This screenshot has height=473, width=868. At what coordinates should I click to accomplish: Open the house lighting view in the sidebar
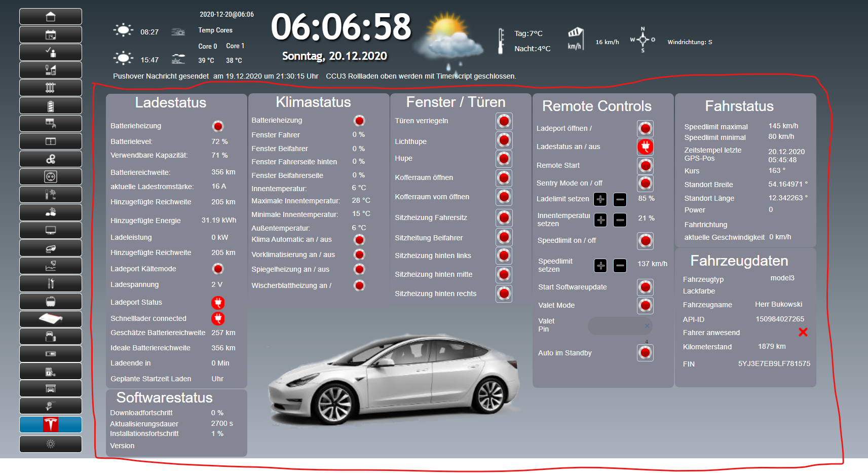tap(51, 70)
